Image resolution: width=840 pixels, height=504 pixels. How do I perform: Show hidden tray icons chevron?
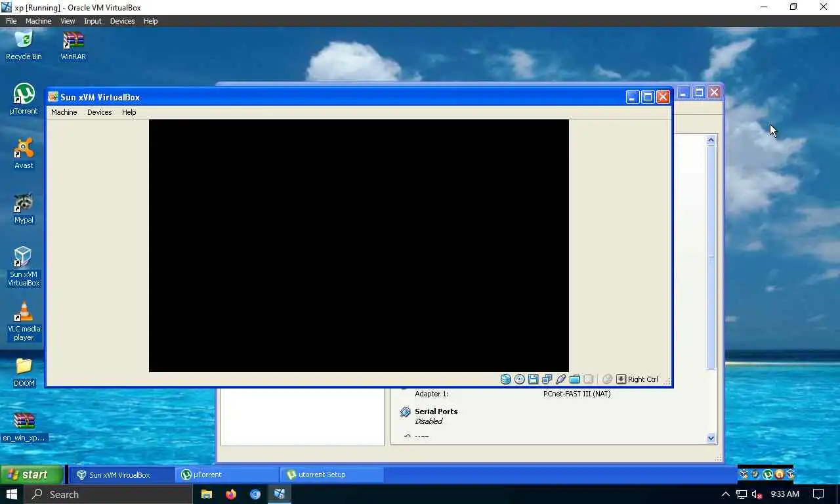pos(725,494)
